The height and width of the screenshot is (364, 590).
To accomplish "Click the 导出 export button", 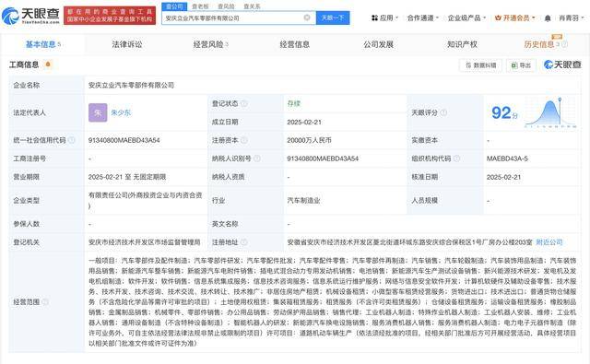I will (521, 65).
